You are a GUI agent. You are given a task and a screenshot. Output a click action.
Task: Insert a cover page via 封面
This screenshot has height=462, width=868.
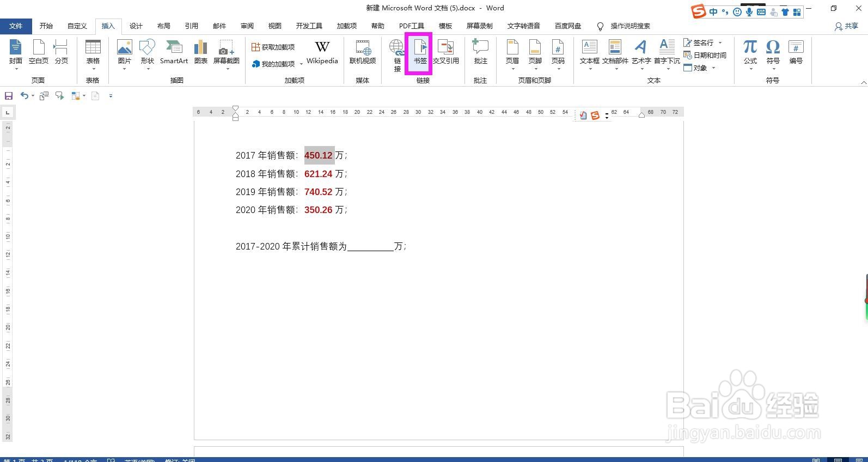pos(16,54)
